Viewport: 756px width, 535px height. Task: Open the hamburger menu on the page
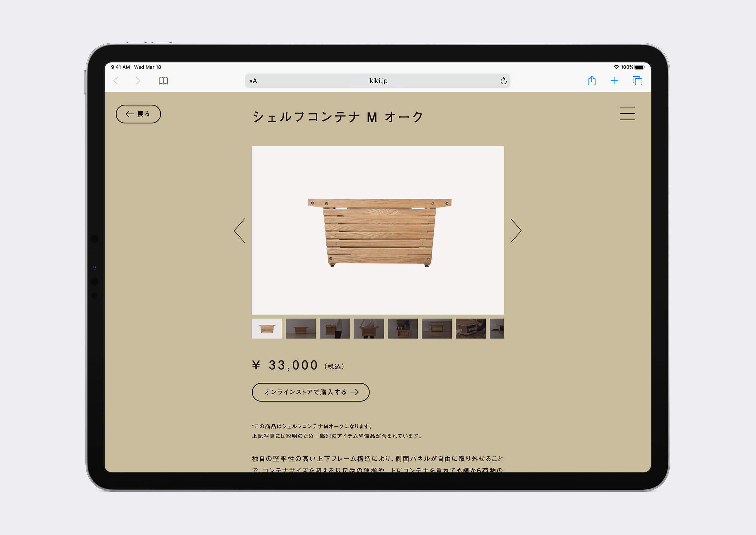point(627,113)
